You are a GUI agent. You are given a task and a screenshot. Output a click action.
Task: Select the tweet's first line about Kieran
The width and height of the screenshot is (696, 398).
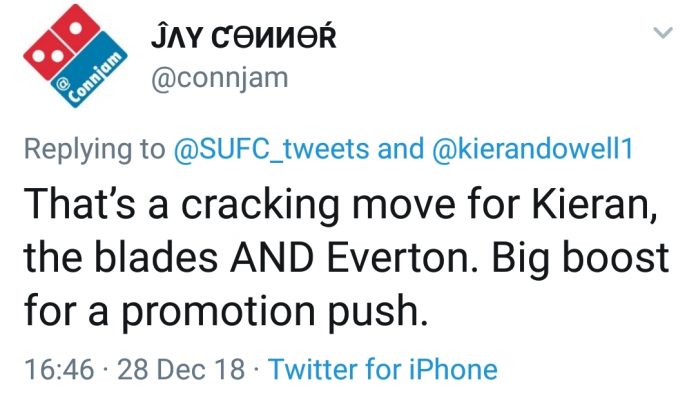(x=340, y=204)
